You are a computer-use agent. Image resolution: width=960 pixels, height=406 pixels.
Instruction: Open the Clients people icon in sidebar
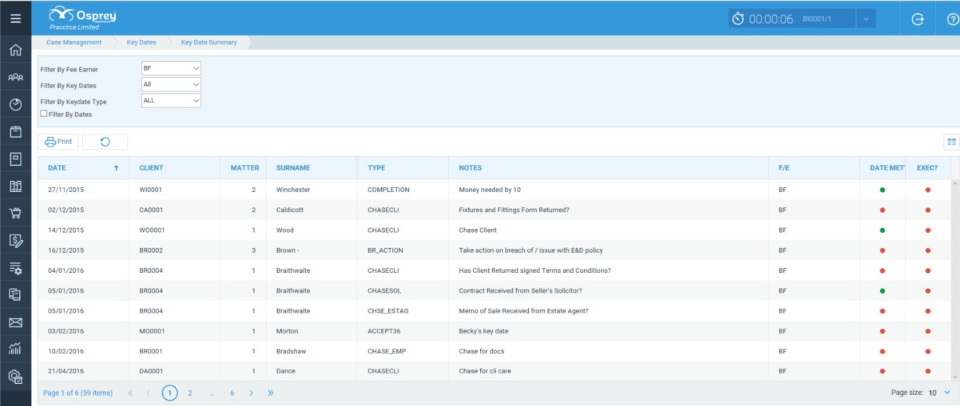click(15, 78)
